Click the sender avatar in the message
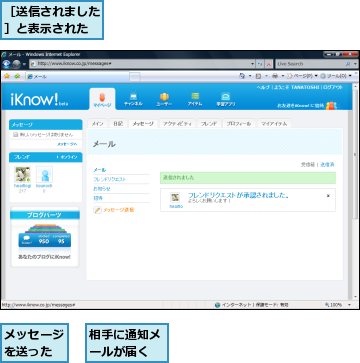360x363 pixels. click(x=175, y=197)
